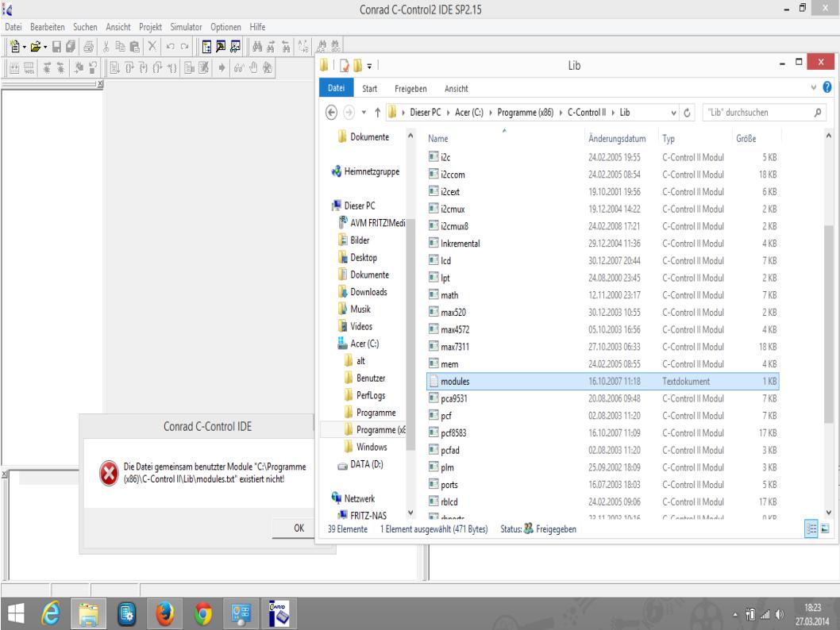Open the Explorer help question mark icon
Image resolution: width=840 pixels, height=630 pixels.
pyautogui.click(x=827, y=88)
